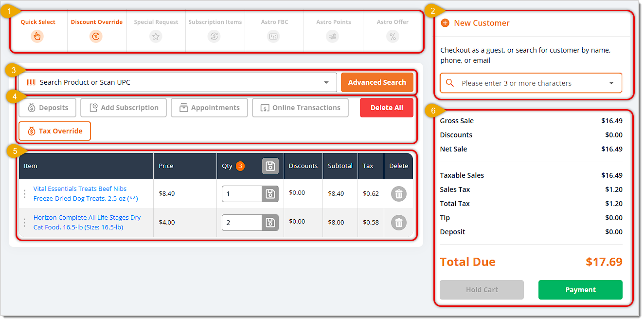The width and height of the screenshot is (644, 321).
Task: Select the Special Request tab
Action: click(156, 31)
